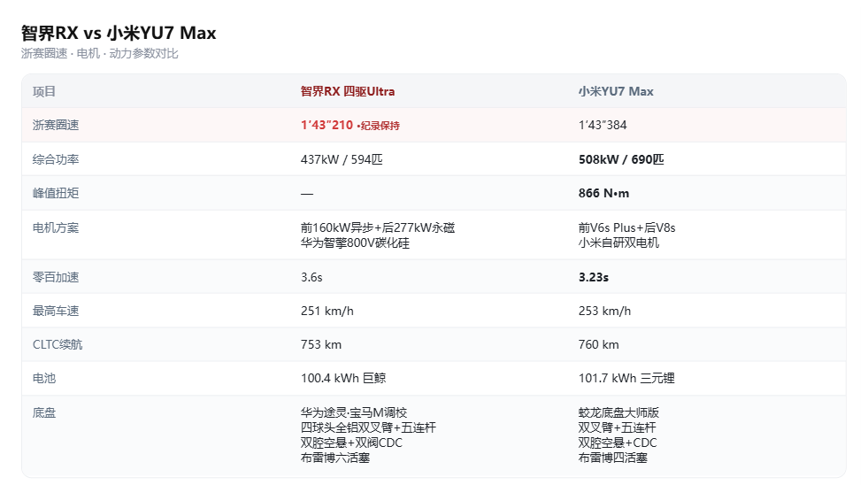Select the 小米YU7 Max column header
868x485 pixels.
(616, 91)
